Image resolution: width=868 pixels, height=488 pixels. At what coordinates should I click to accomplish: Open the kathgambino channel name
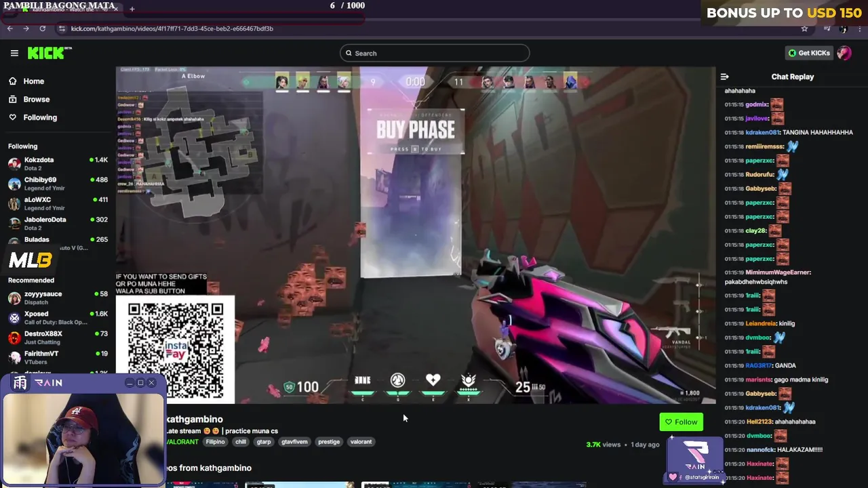(x=195, y=420)
